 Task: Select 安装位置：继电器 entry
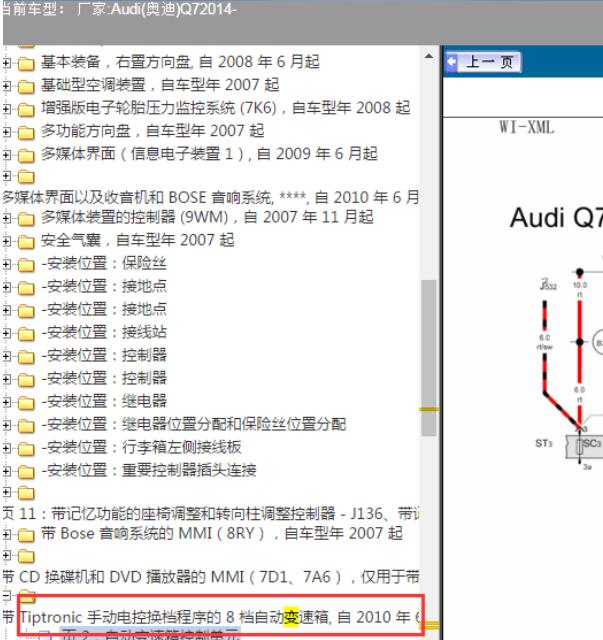(104, 401)
